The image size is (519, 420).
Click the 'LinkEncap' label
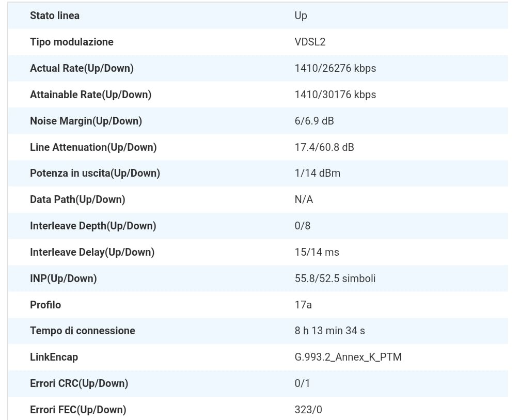click(x=54, y=357)
